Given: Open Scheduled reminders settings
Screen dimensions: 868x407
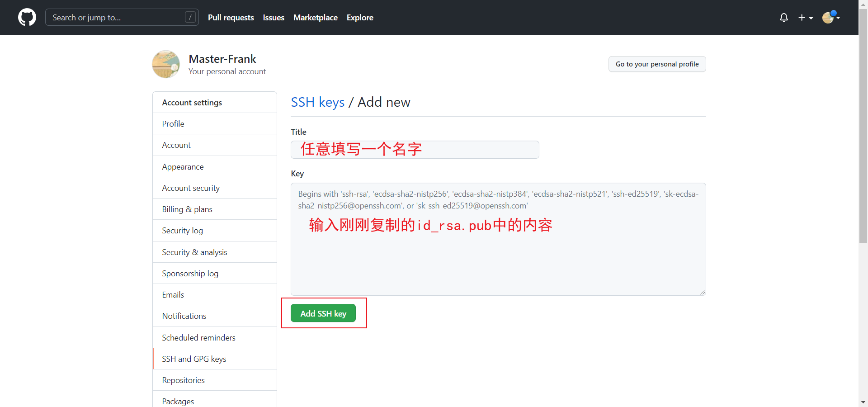Looking at the screenshot, I should point(215,338).
